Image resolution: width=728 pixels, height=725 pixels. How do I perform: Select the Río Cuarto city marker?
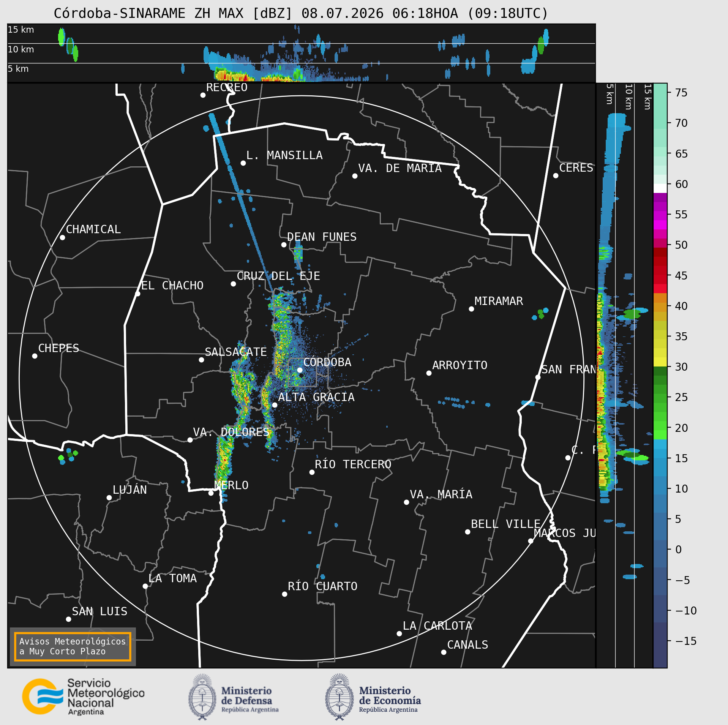coord(284,594)
